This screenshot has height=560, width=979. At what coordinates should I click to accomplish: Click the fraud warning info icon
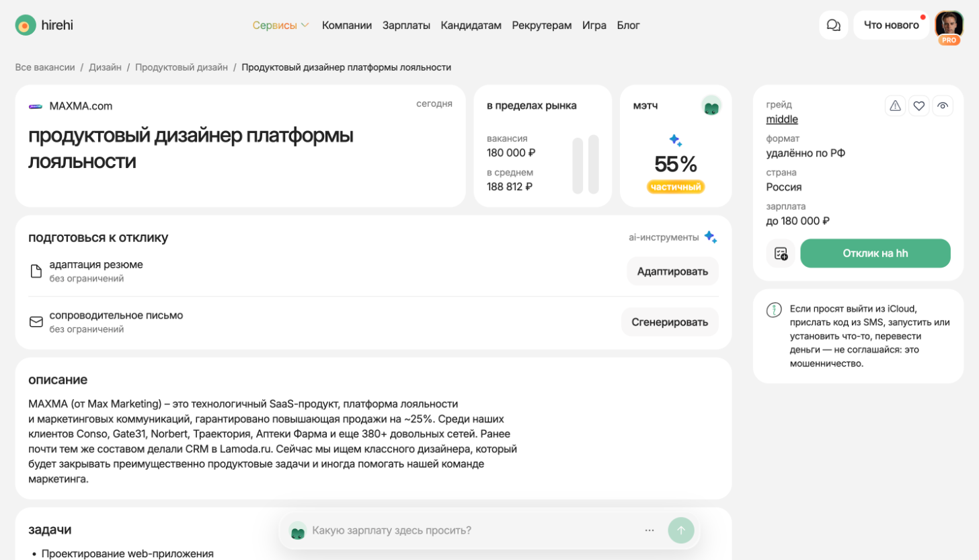[x=774, y=310]
